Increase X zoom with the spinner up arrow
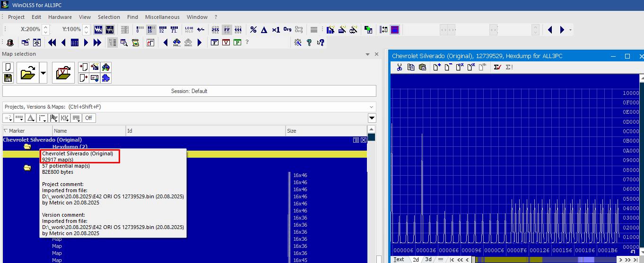This screenshot has width=644, height=263. point(45,27)
